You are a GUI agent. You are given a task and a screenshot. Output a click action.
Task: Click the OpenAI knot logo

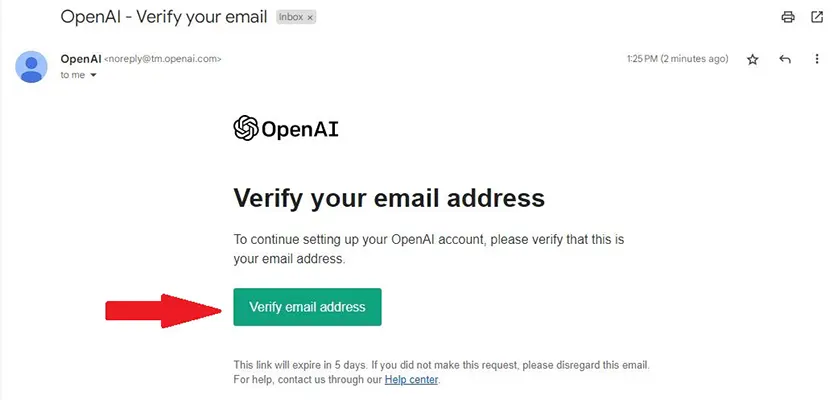pyautogui.click(x=246, y=128)
